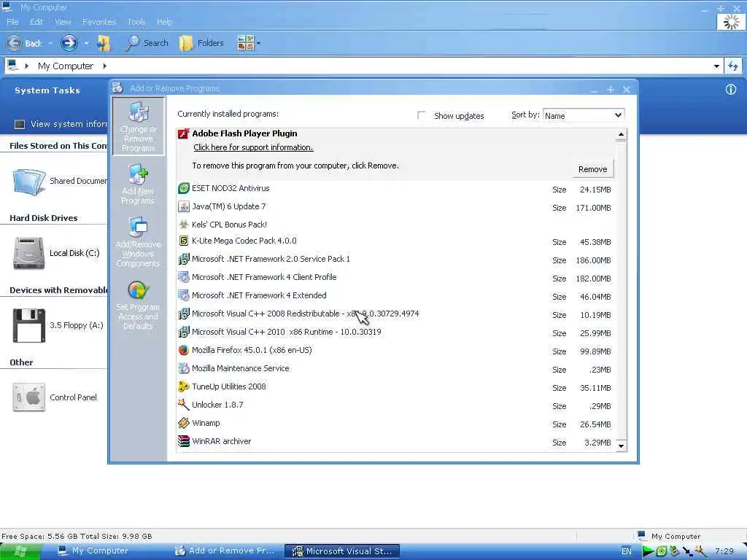The image size is (747, 560).
Task: Open the Help menu
Action: pos(164,22)
